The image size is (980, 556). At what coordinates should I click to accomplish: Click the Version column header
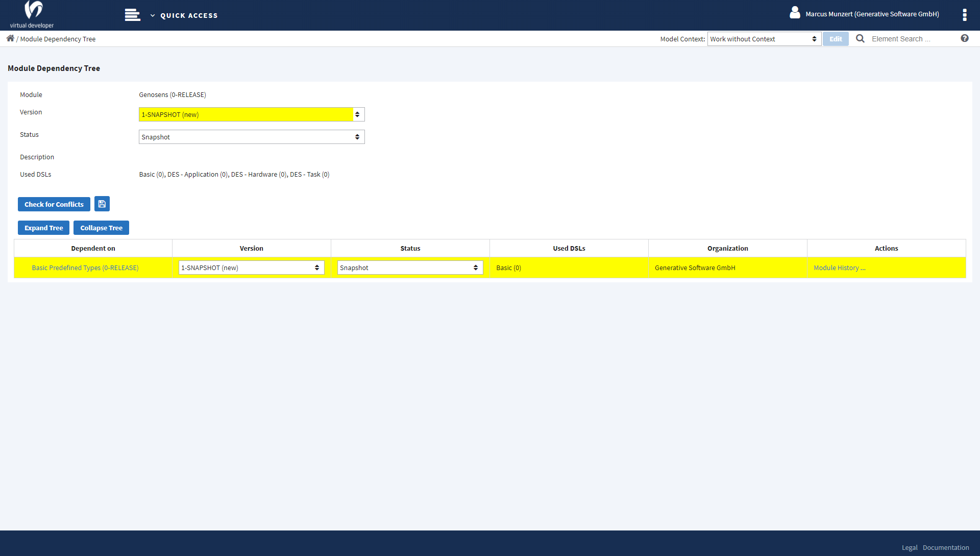click(252, 249)
